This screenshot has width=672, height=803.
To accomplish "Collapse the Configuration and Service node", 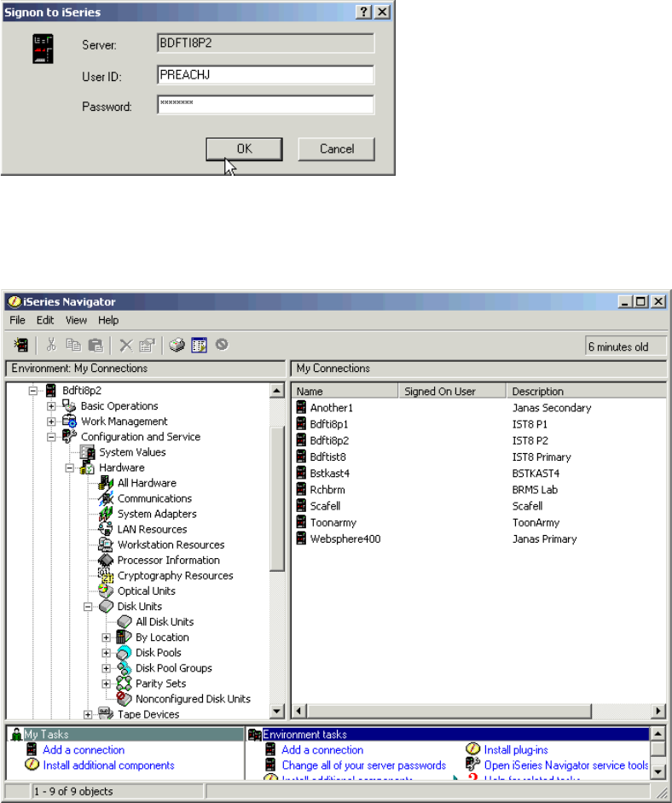I will 51,437.
